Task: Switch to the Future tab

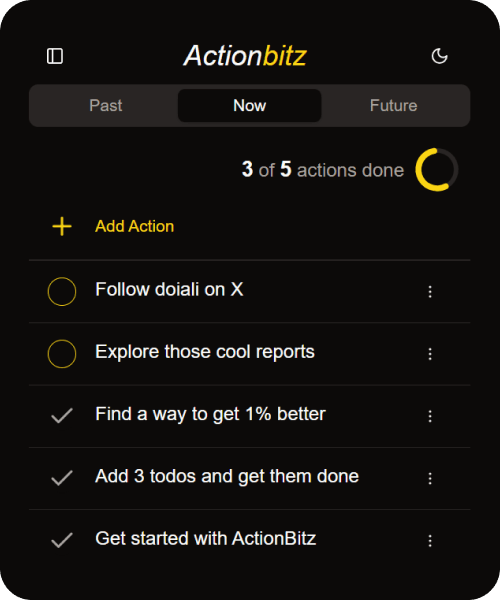Action: click(393, 106)
